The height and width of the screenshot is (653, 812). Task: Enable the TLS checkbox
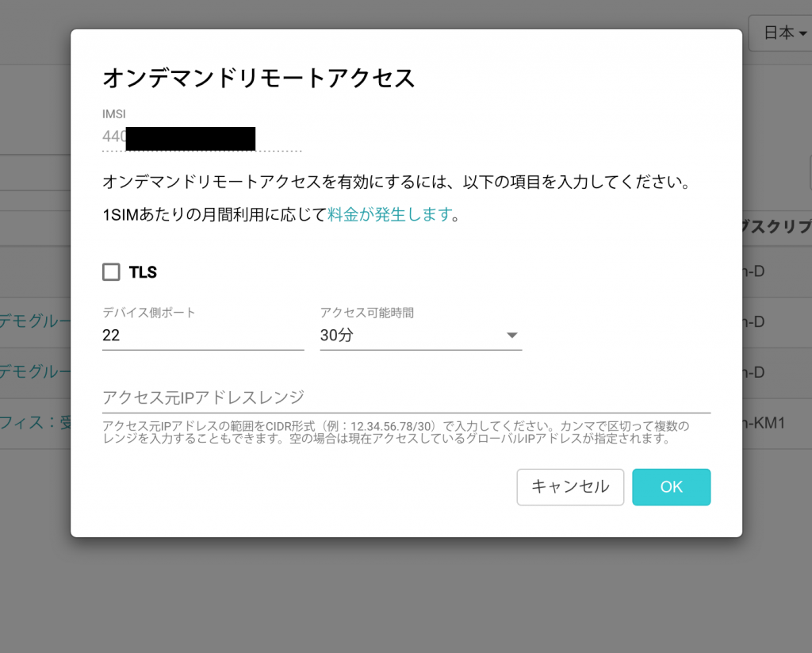111,272
